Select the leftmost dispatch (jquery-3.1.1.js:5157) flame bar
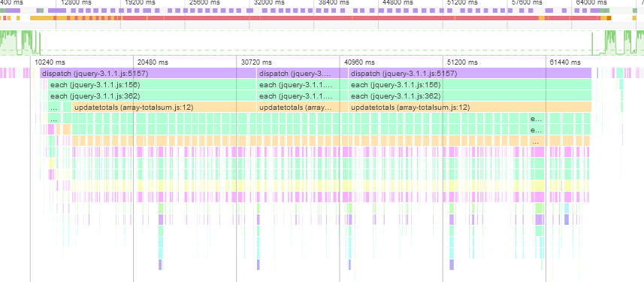The image size is (644, 282). [x=148, y=73]
